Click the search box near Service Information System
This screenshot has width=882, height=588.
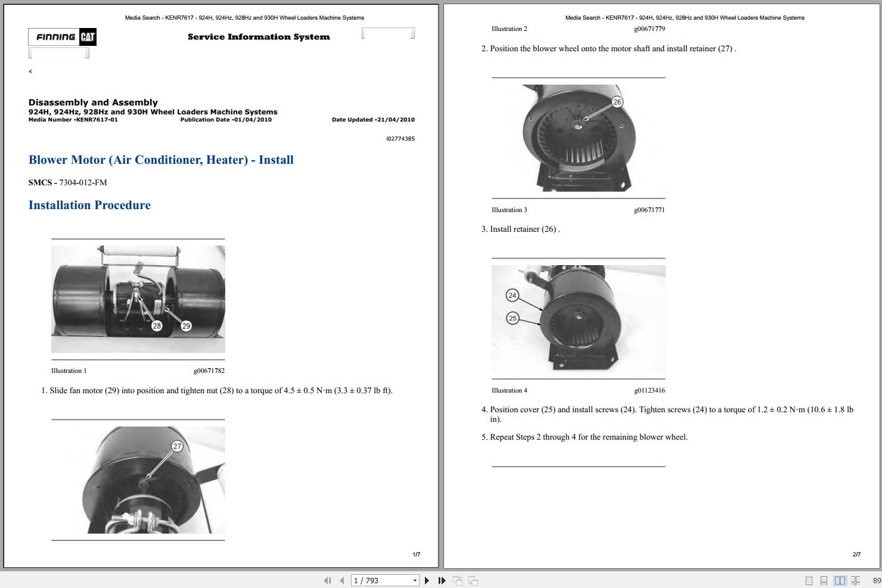388,33
